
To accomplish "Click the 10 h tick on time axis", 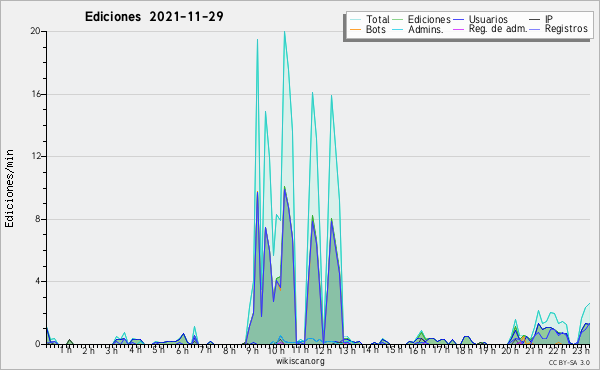I will 276,350.
